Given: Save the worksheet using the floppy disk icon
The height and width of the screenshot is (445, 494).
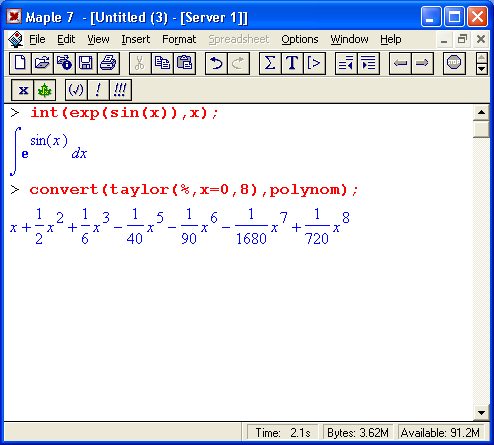Looking at the screenshot, I should click(x=86, y=63).
